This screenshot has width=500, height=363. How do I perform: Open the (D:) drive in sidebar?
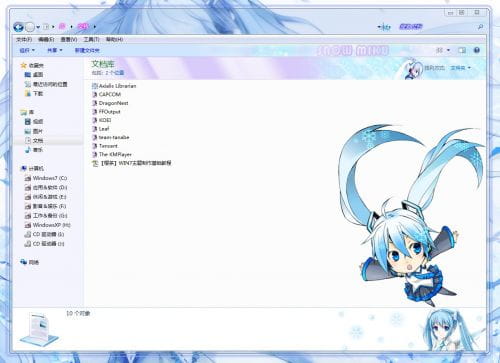46,187
